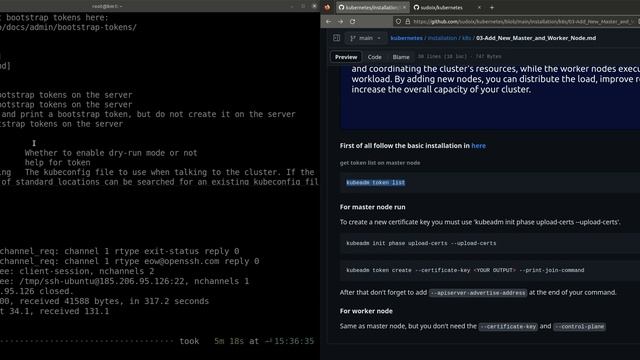Close the sudoix/kubernetes tab

479,7
